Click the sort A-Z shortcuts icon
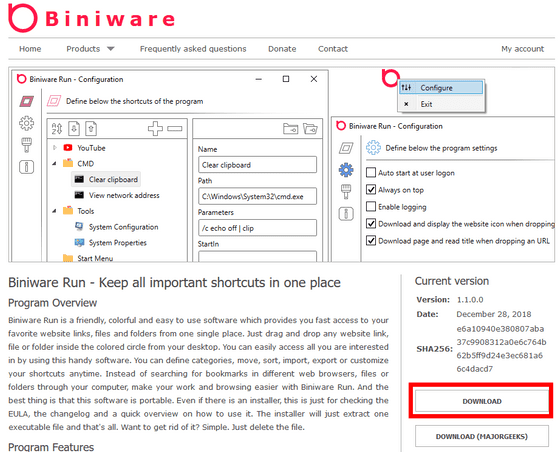Screen dimensions: 560x452 [x=57, y=129]
